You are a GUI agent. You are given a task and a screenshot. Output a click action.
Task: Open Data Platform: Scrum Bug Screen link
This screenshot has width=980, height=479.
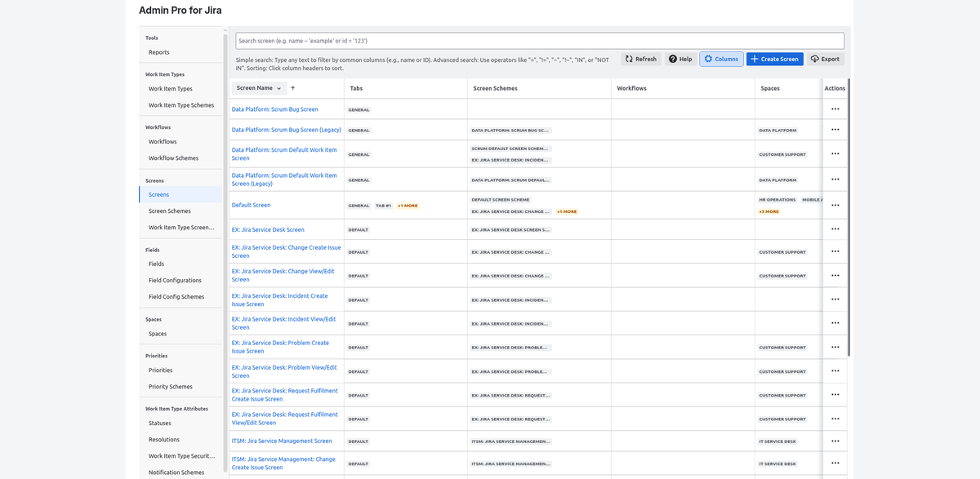pyautogui.click(x=275, y=109)
